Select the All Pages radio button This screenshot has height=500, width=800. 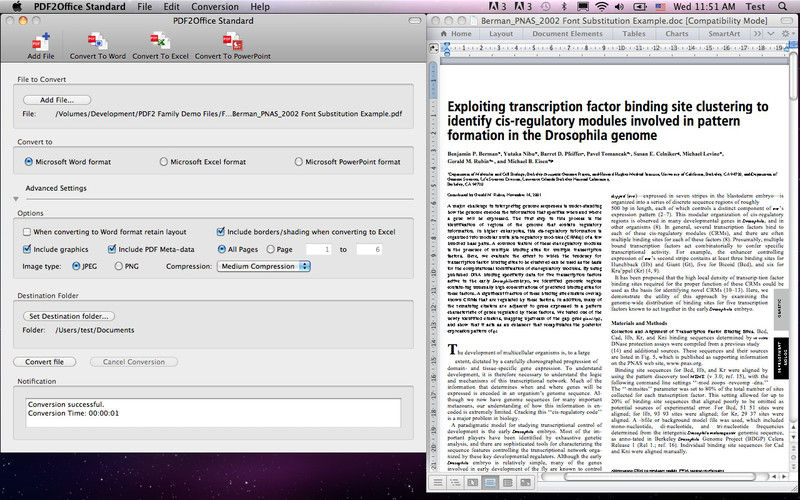click(221, 249)
